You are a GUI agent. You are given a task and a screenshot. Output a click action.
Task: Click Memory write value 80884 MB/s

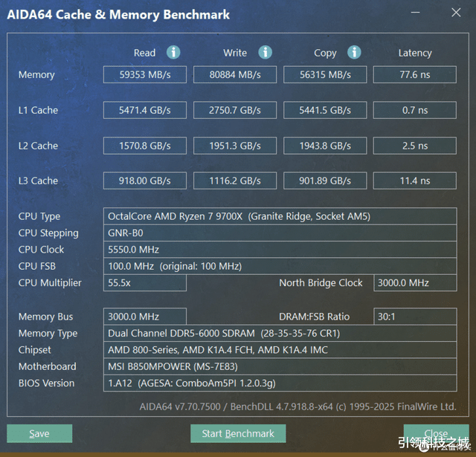tap(235, 74)
